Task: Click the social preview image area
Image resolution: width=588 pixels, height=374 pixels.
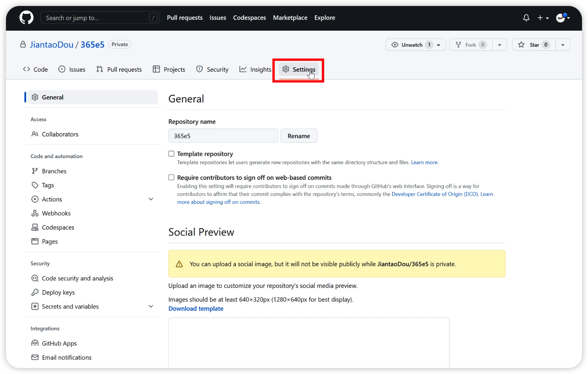Action: tap(309, 343)
